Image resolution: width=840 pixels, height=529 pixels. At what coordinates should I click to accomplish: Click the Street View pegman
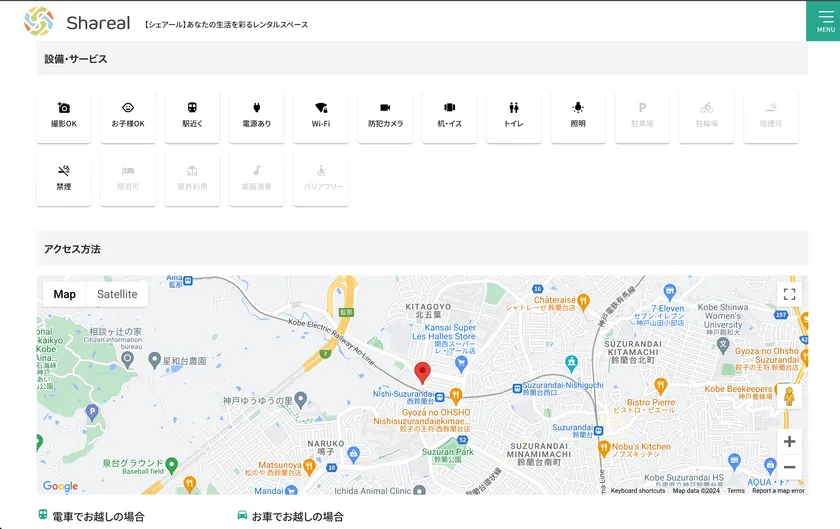[789, 397]
